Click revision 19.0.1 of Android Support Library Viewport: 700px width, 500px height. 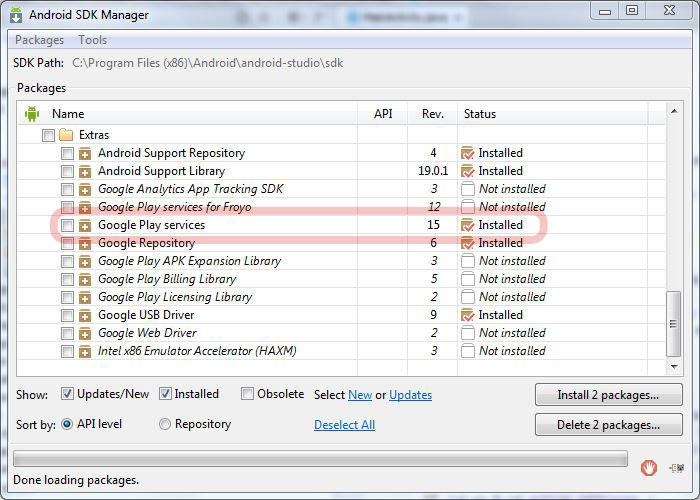[x=433, y=171]
